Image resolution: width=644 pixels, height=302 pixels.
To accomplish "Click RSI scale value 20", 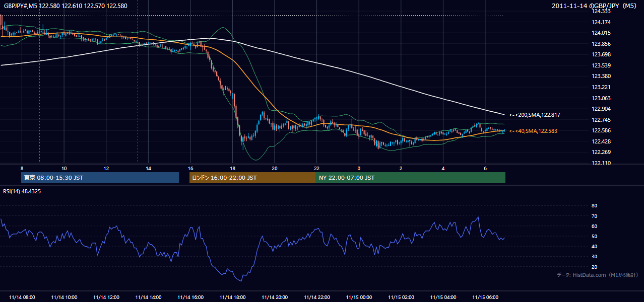I will [594, 267].
